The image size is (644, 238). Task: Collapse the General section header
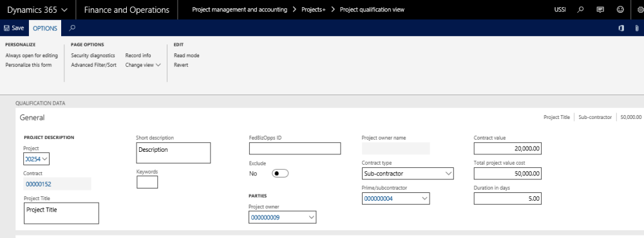click(x=32, y=117)
